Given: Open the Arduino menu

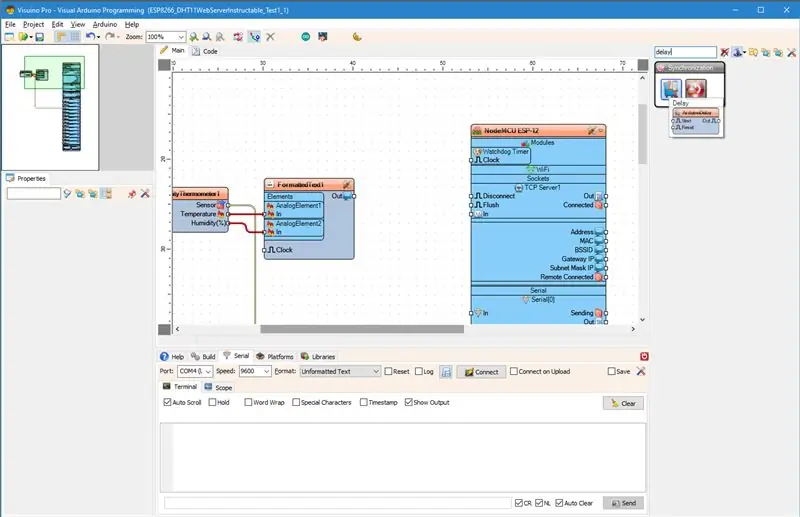Looking at the screenshot, I should (x=105, y=24).
